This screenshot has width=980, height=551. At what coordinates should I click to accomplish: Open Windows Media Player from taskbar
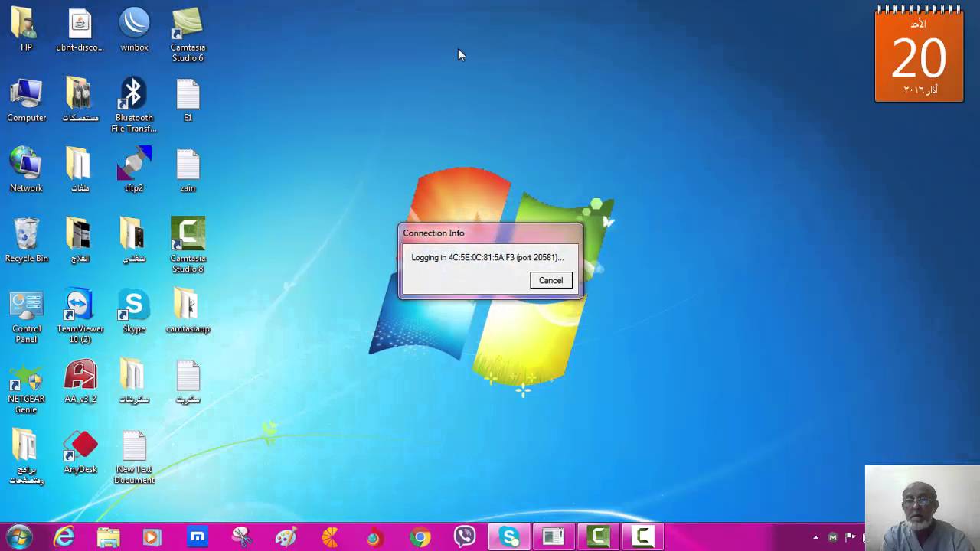click(151, 537)
